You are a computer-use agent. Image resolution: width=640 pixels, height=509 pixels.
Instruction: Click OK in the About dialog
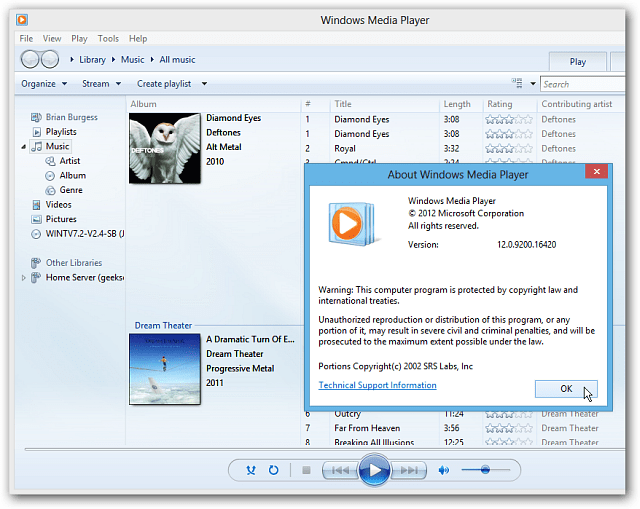(x=566, y=389)
